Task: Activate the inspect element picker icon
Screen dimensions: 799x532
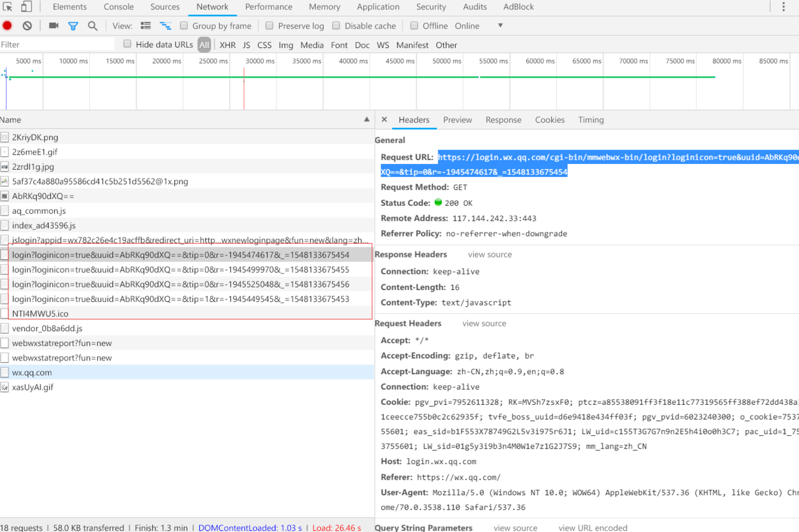Action: coord(8,7)
